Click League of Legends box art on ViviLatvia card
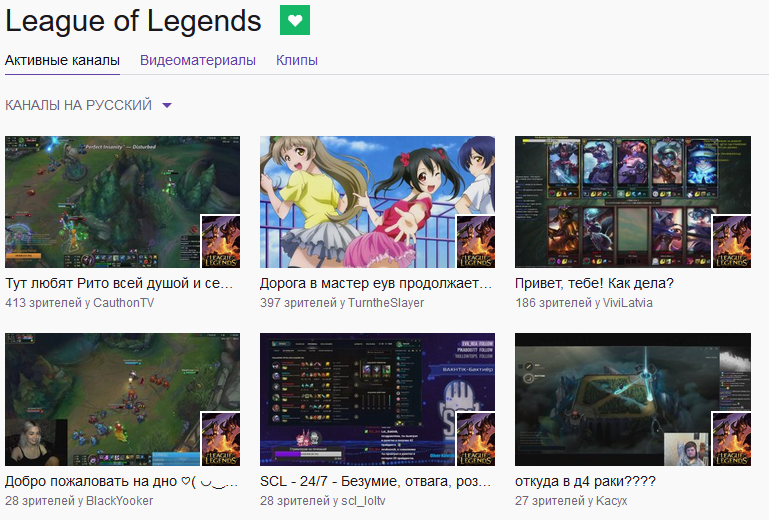Image resolution: width=769 pixels, height=520 pixels. (x=731, y=241)
